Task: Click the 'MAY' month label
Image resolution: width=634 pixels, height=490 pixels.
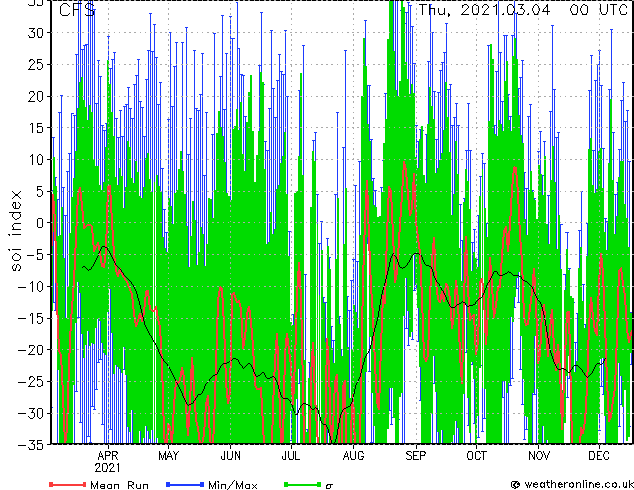Action: [x=169, y=456]
